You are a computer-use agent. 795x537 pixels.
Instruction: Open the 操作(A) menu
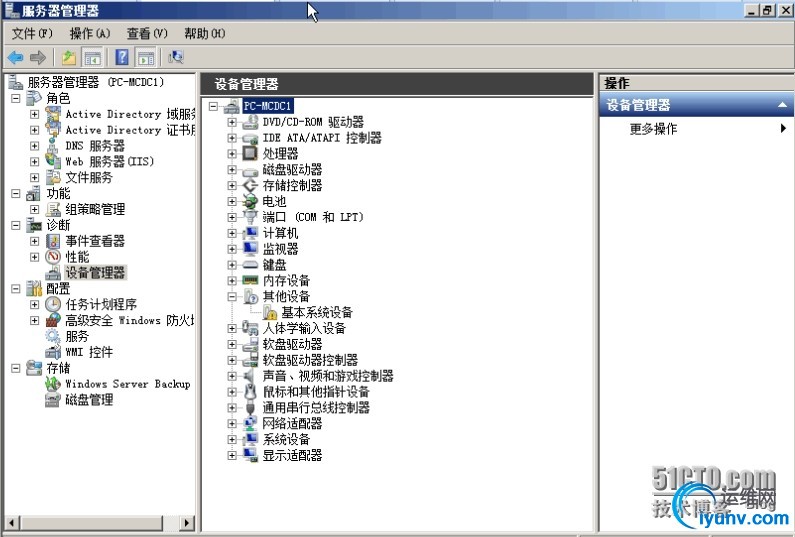pos(90,33)
